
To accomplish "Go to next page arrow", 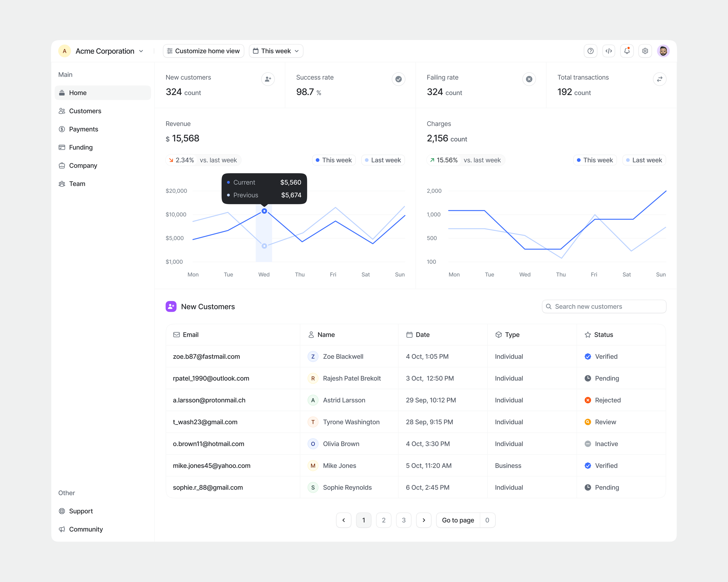I will pyautogui.click(x=423, y=520).
